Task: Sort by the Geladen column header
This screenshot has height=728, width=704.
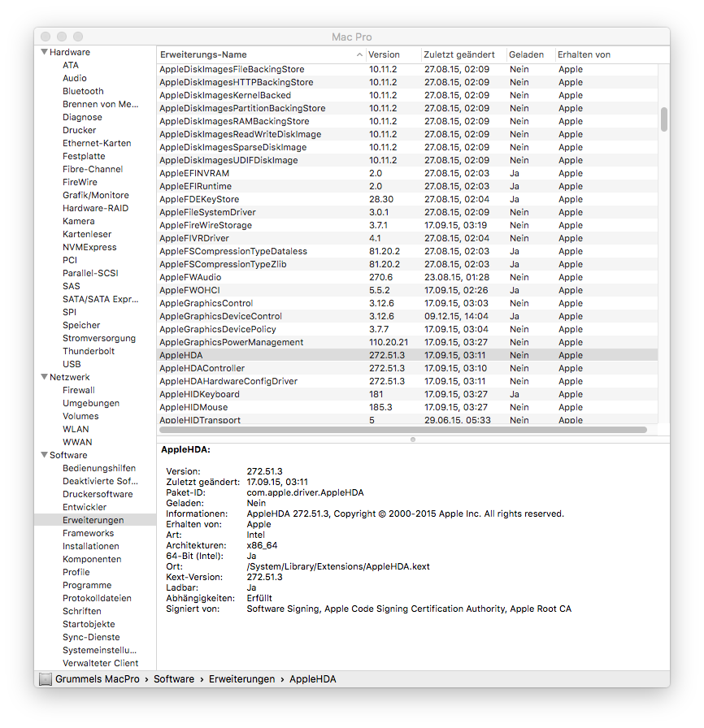Action: click(530, 54)
